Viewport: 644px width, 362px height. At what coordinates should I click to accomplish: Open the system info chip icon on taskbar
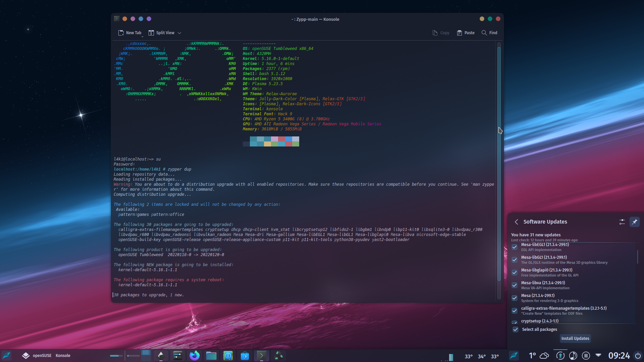point(228,356)
